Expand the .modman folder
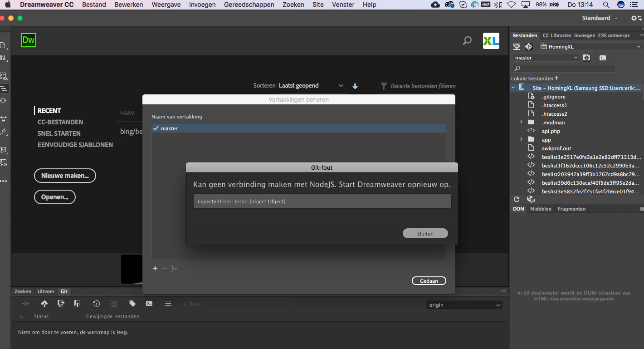Image resolution: width=644 pixels, height=349 pixels. point(522,123)
